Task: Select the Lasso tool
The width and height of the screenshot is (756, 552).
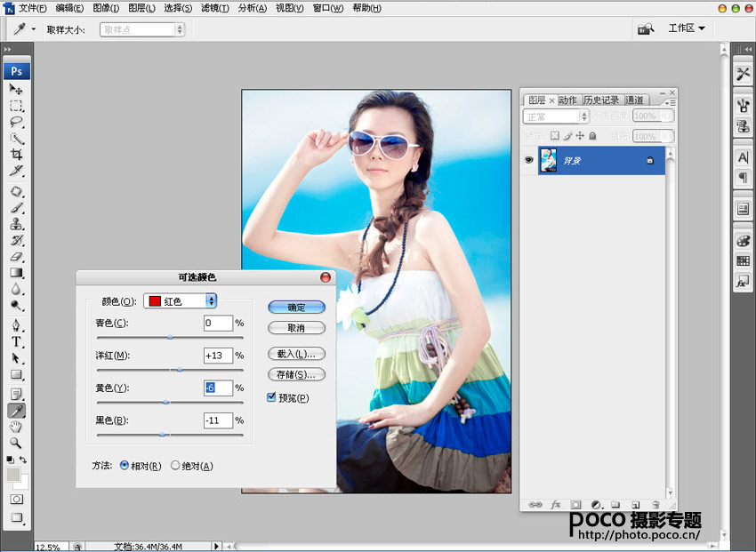Action: click(16, 122)
